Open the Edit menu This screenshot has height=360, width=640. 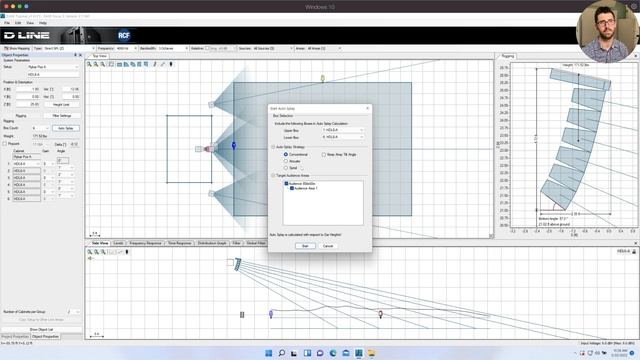pyautogui.click(x=18, y=23)
